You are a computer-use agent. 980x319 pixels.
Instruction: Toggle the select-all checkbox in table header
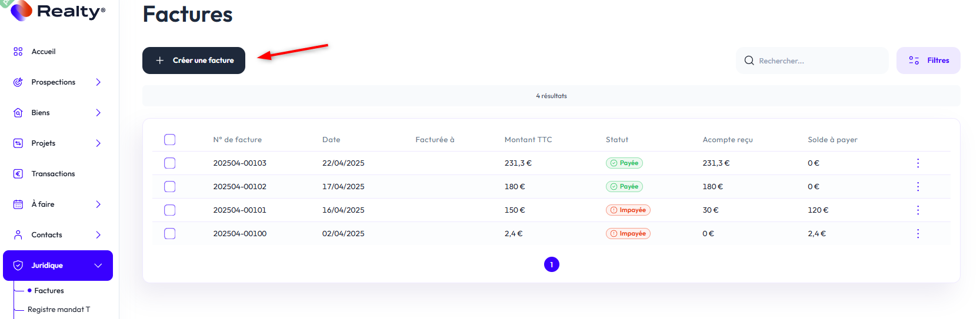click(170, 140)
